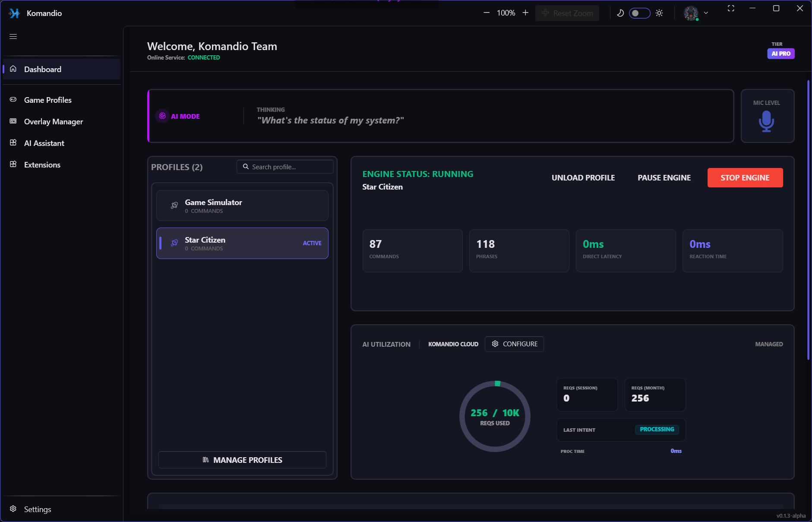Click the AI Mode brain icon
The width and height of the screenshot is (812, 522).
(x=162, y=116)
